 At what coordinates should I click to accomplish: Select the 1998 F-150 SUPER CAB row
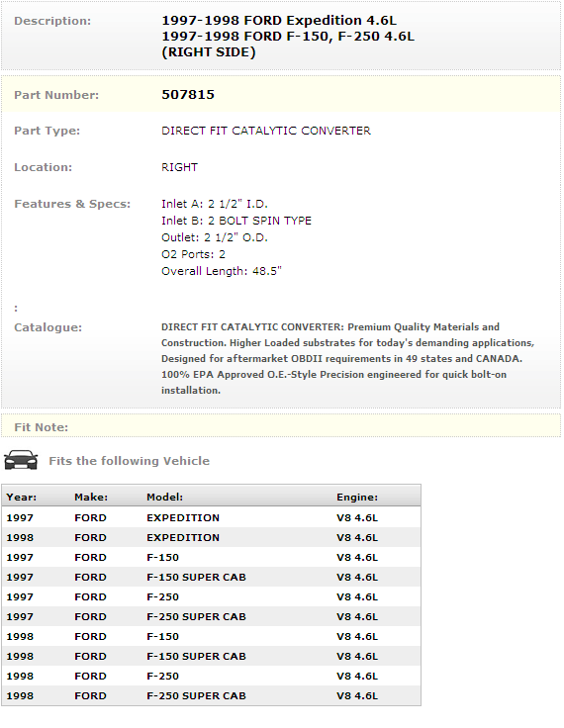click(212, 656)
